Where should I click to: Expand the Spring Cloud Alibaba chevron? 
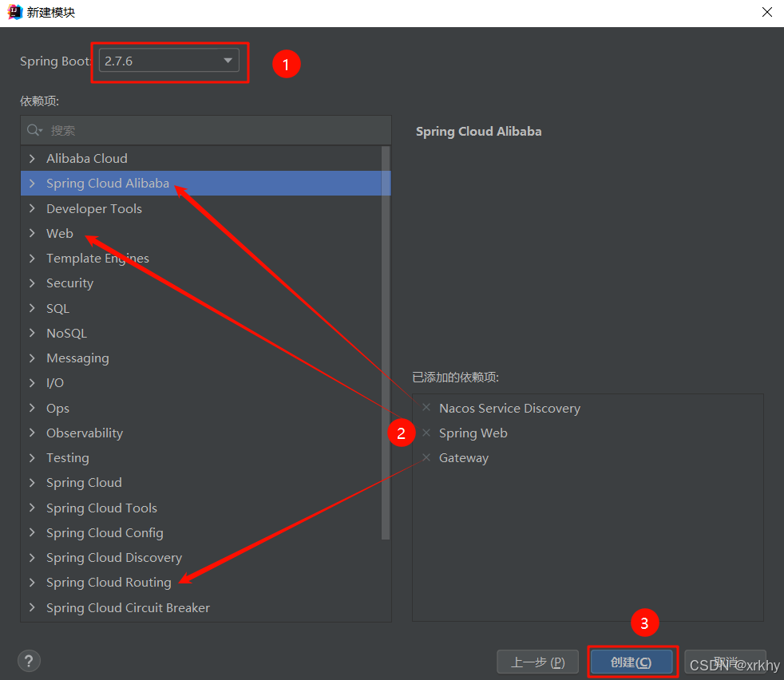coord(32,184)
